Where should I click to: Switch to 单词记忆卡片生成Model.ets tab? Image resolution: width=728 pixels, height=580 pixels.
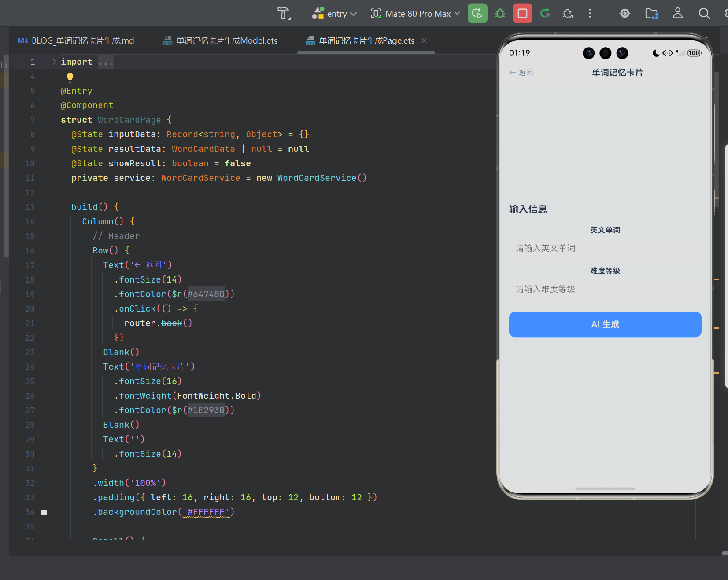tap(220, 41)
